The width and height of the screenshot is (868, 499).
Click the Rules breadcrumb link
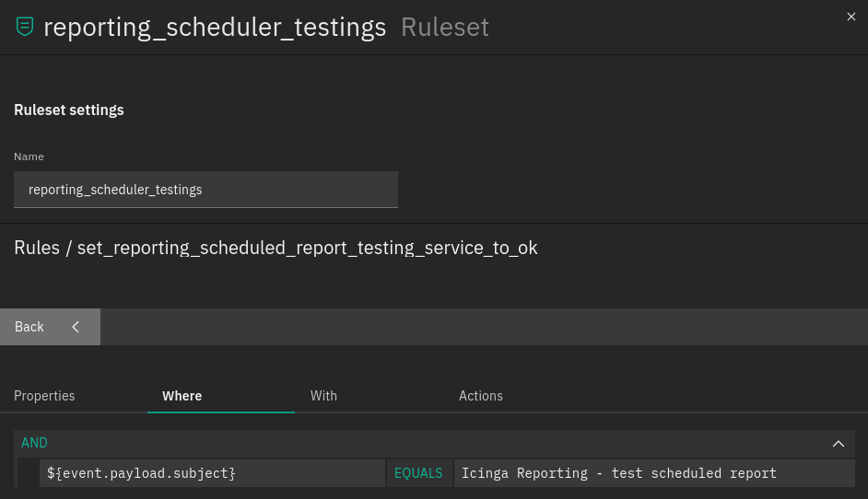click(x=37, y=248)
